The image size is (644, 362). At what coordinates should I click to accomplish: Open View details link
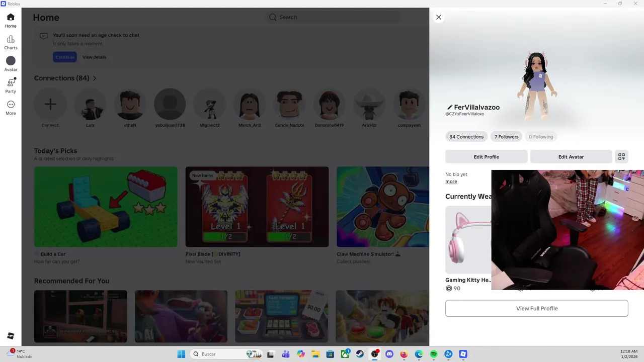pos(95,57)
